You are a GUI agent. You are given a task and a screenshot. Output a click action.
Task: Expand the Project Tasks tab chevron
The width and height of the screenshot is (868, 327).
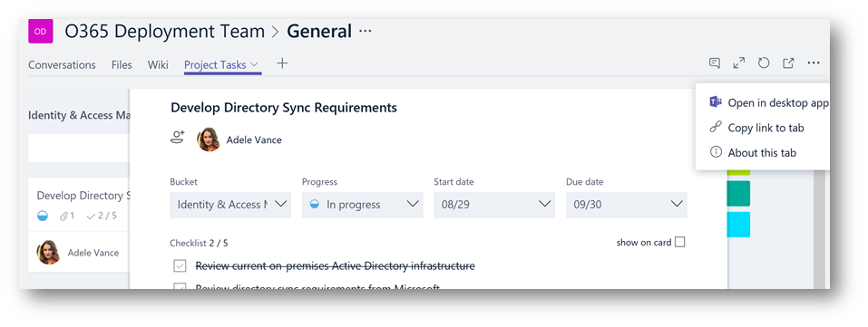tap(254, 64)
